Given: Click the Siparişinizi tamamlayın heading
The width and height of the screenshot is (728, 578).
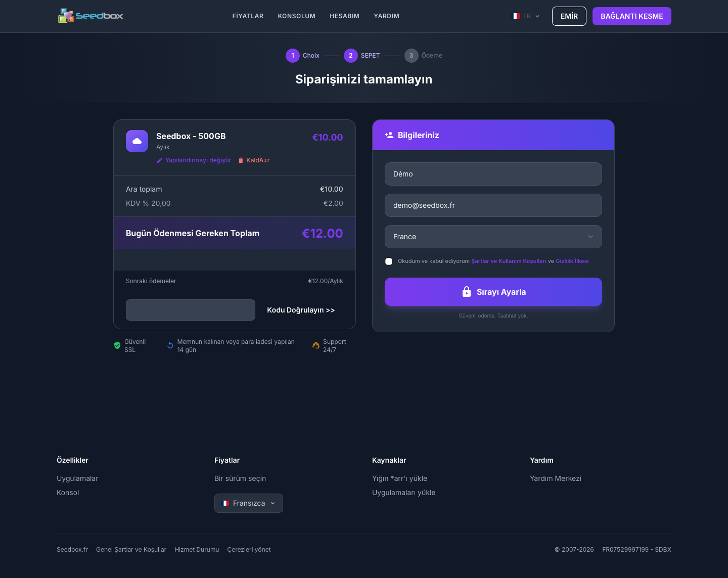Looking at the screenshot, I should pos(364,79).
